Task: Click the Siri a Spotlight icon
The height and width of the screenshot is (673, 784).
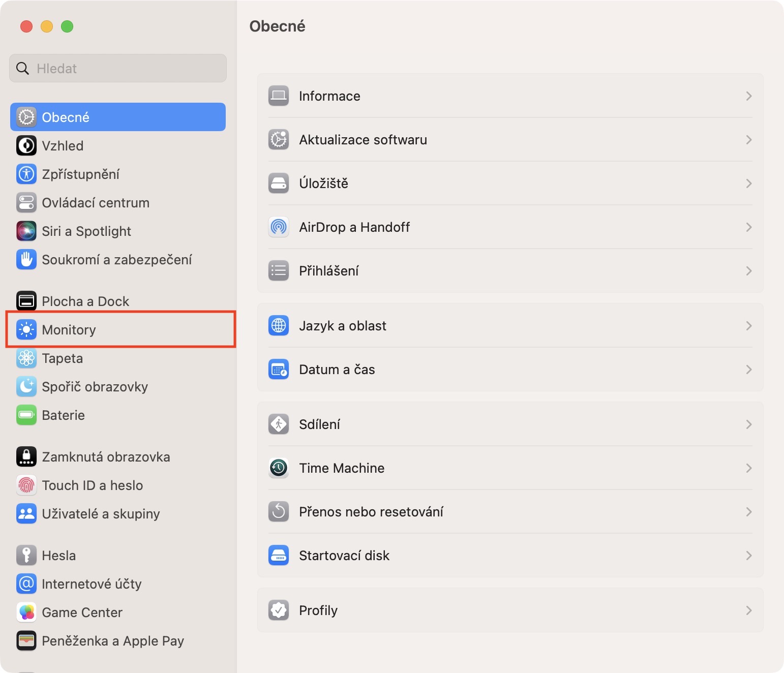Action: point(26,231)
